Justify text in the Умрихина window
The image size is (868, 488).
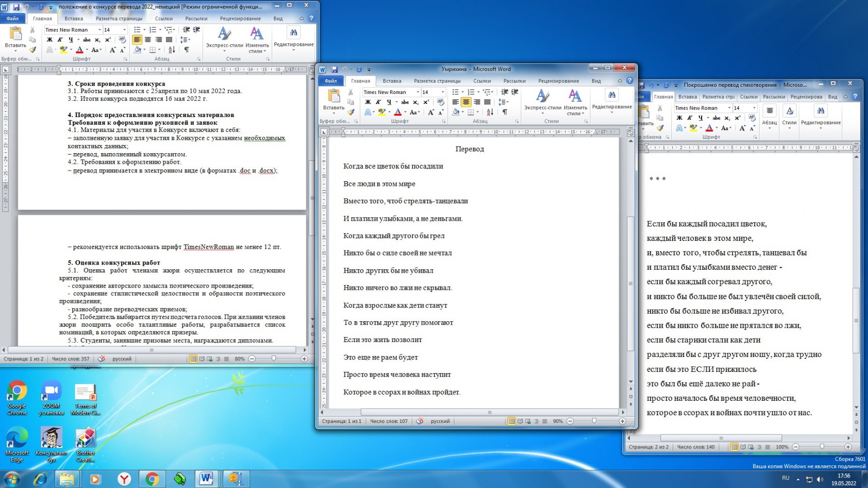coord(487,102)
